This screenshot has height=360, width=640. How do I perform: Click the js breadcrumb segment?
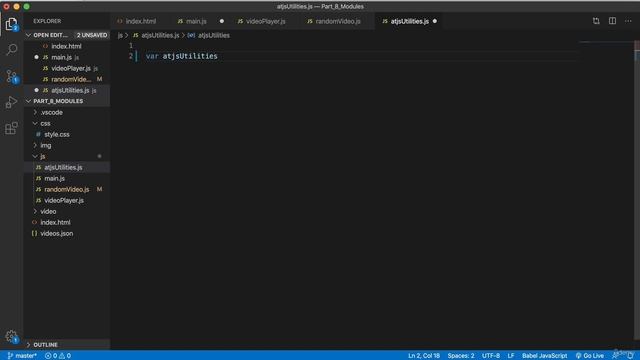(x=120, y=36)
